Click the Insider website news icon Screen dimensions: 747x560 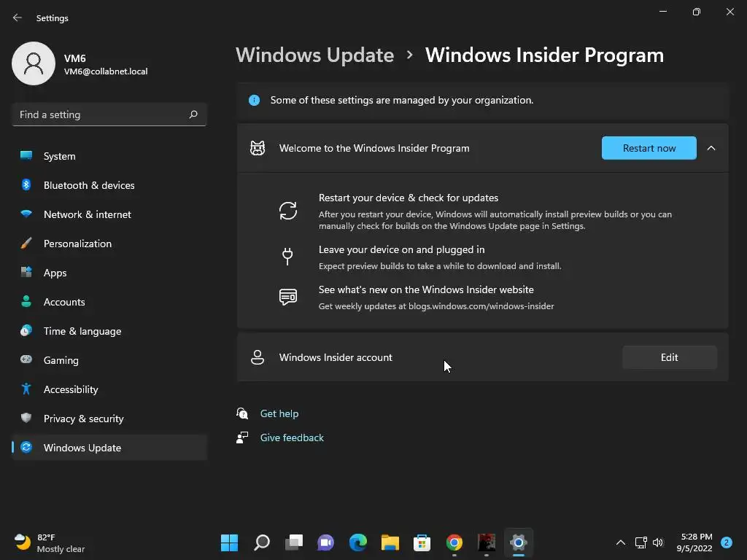point(287,297)
